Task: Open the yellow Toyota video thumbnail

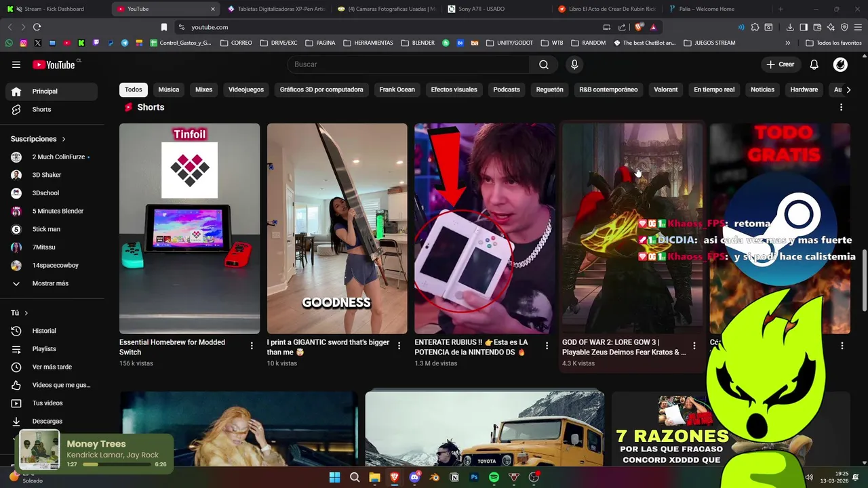Action: tap(484, 429)
